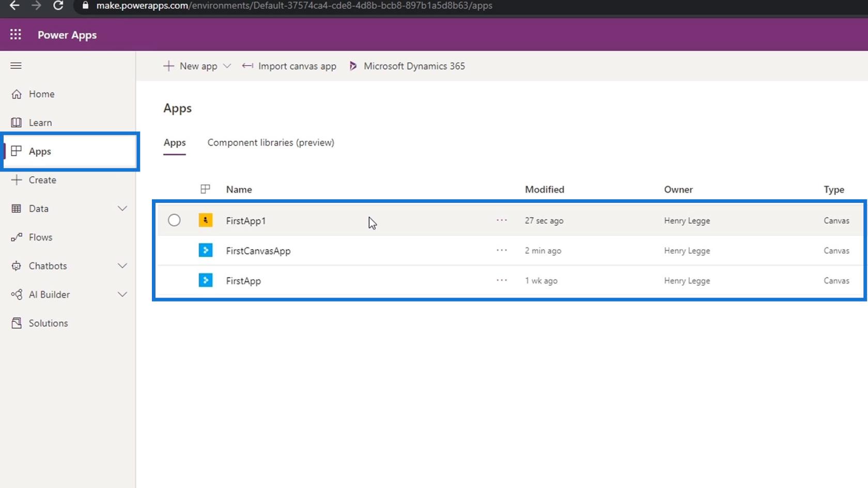Open Create in the sidebar

coord(42,180)
